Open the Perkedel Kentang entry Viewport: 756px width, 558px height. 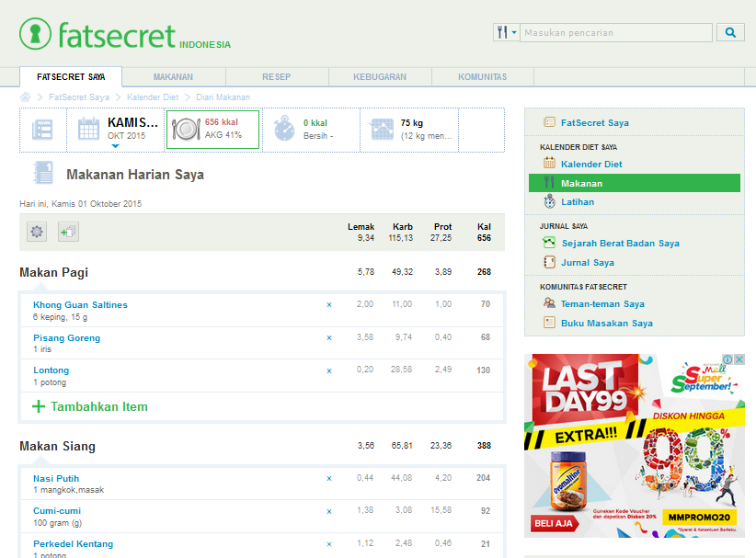click(74, 543)
